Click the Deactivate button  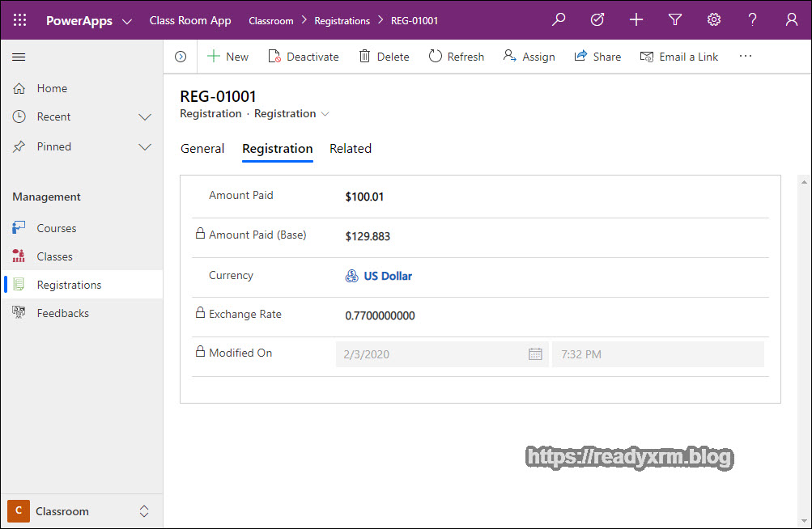point(304,57)
